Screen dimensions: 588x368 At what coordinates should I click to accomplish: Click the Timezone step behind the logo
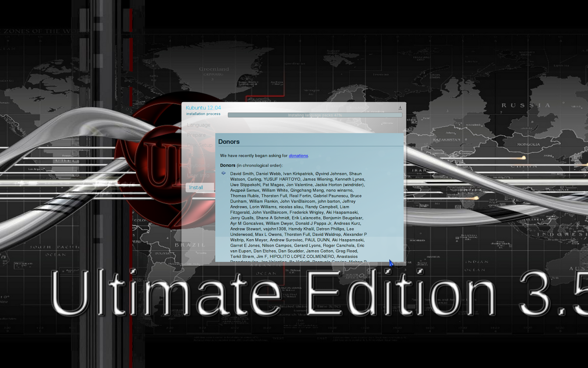tap(198, 155)
